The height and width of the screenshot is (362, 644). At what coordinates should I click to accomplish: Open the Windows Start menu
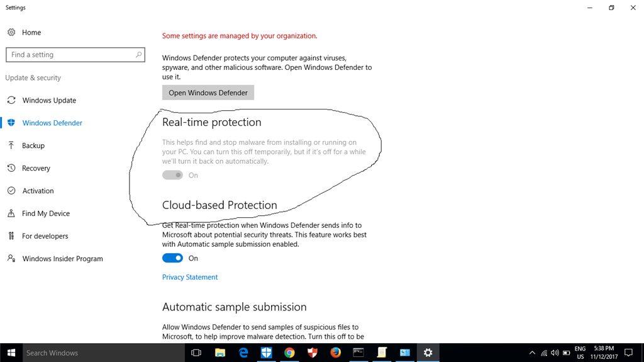pyautogui.click(x=11, y=353)
